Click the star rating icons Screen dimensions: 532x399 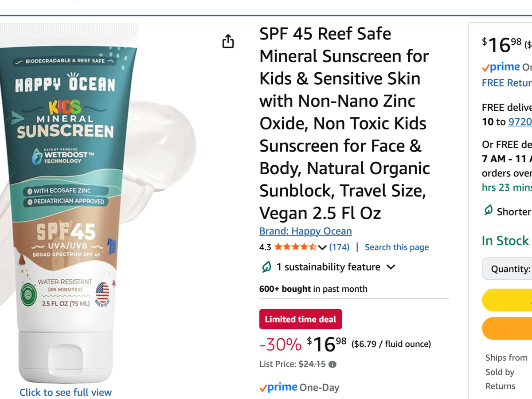[295, 247]
